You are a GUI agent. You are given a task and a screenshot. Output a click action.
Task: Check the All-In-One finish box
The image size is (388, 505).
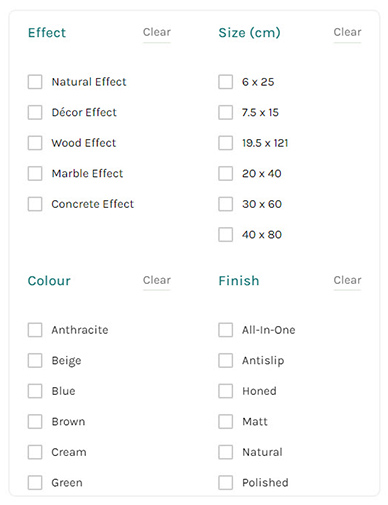pyautogui.click(x=226, y=330)
